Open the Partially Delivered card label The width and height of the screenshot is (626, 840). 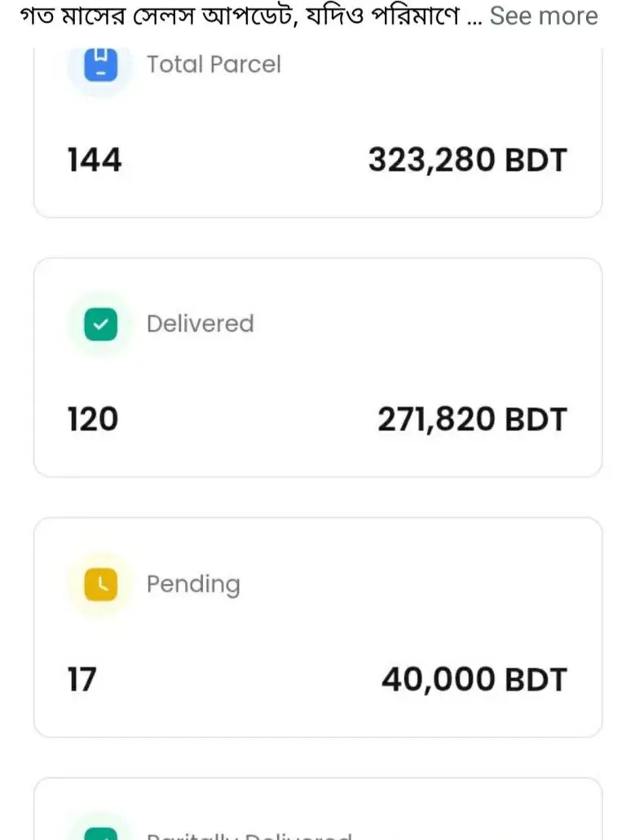click(x=249, y=836)
